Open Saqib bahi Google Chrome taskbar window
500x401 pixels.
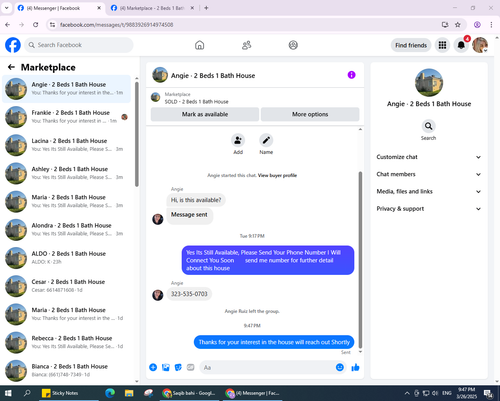pos(189,393)
